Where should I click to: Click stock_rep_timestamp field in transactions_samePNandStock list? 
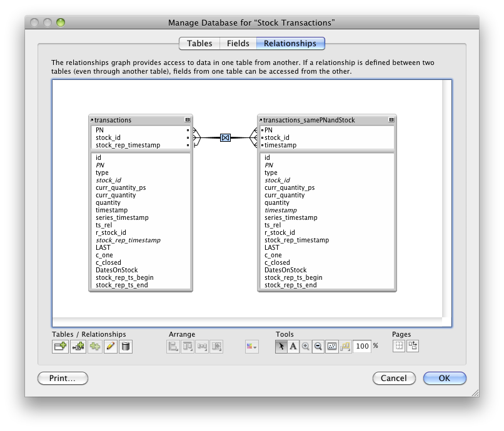[x=296, y=240]
